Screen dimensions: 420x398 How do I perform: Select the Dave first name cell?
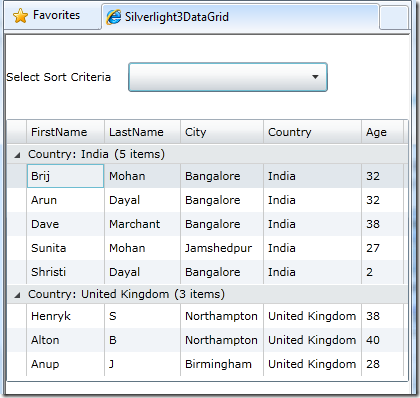[x=65, y=224]
